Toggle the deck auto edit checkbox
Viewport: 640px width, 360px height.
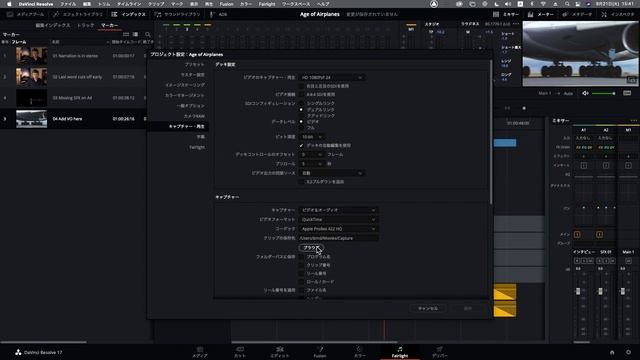(x=301, y=146)
